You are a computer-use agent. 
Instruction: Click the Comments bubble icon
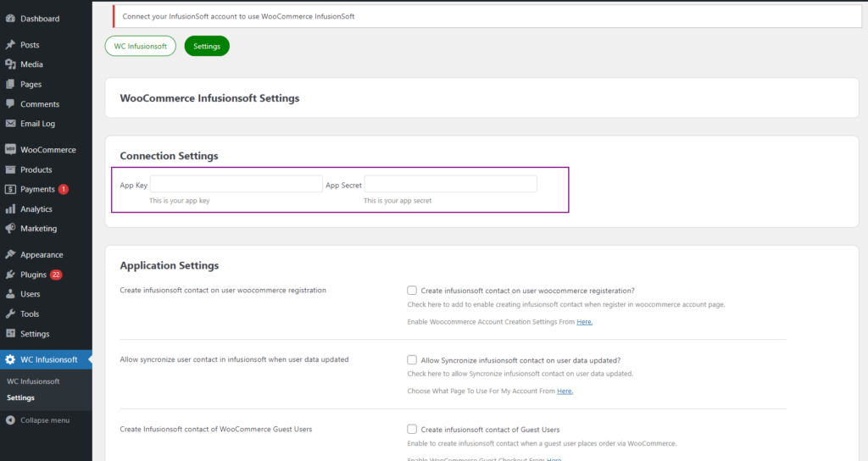click(x=10, y=104)
